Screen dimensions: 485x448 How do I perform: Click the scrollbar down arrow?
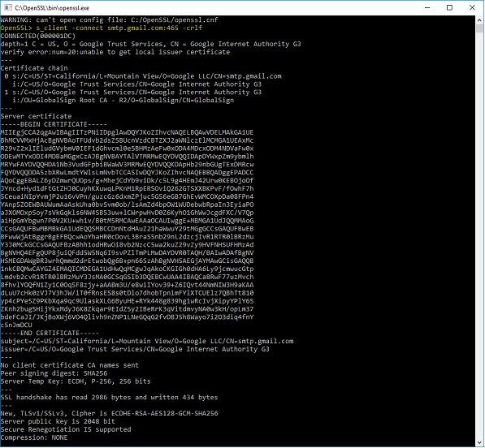point(479,443)
